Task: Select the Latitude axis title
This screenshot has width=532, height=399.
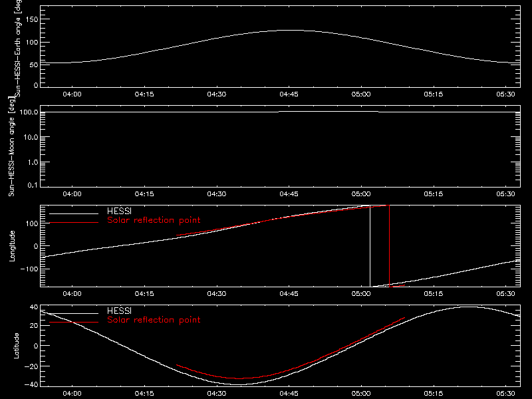Action: point(16,346)
